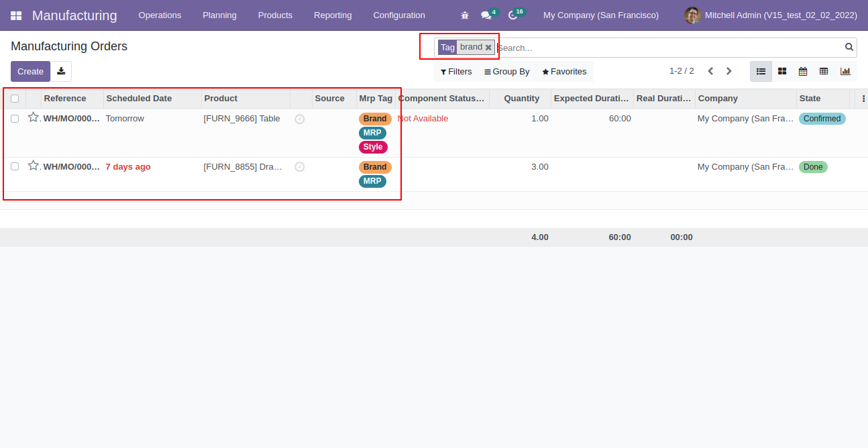Open the conversations messages icon

pos(486,15)
